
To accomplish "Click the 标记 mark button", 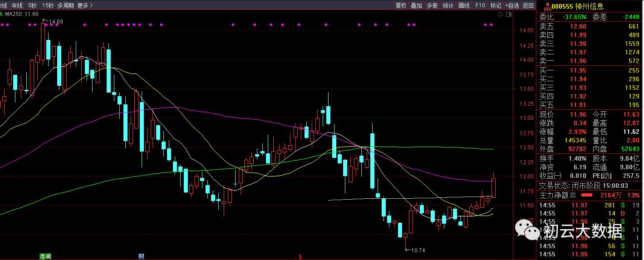I will pos(496,5).
